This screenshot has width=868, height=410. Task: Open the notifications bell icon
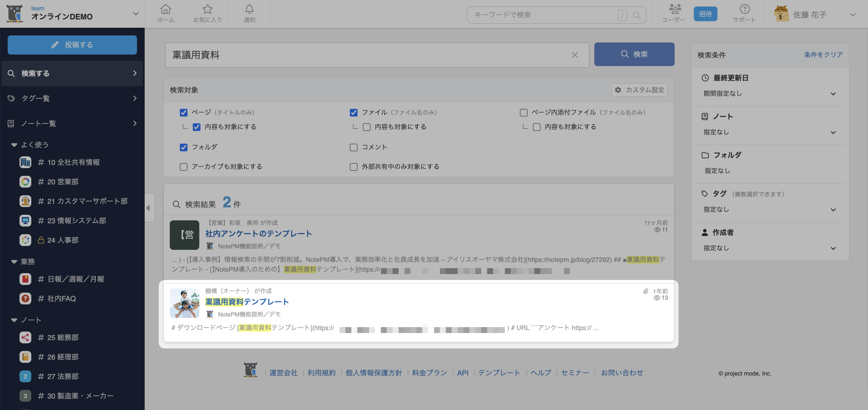click(249, 9)
